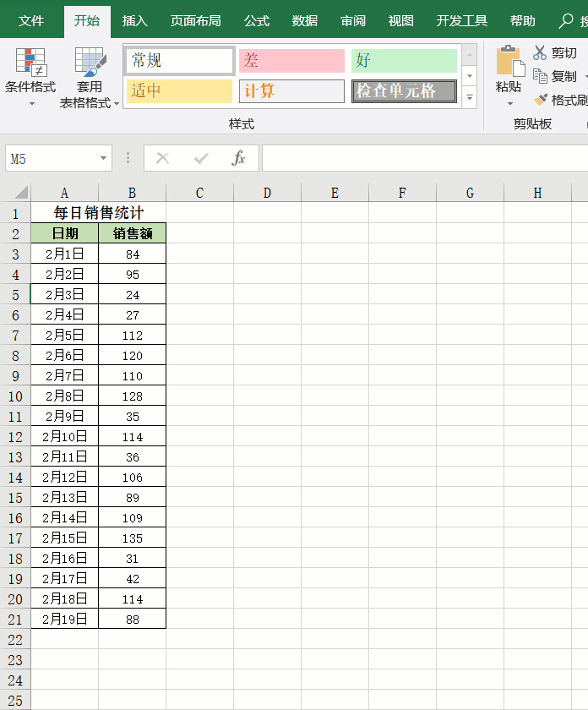Apply the 检查单元格 cell style
This screenshot has height=710, width=588.
[x=404, y=91]
